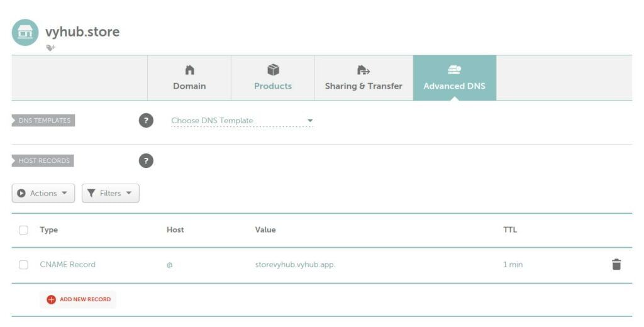Click the @ host value

coord(170,265)
